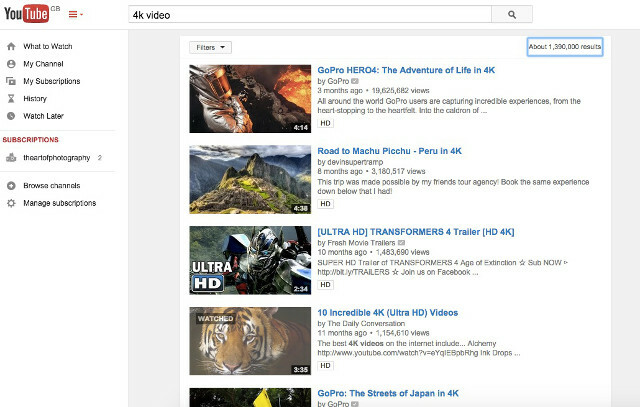This screenshot has width=640, height=407.
Task: Open Road to Machu Picchu thumbnail
Action: pos(250,180)
